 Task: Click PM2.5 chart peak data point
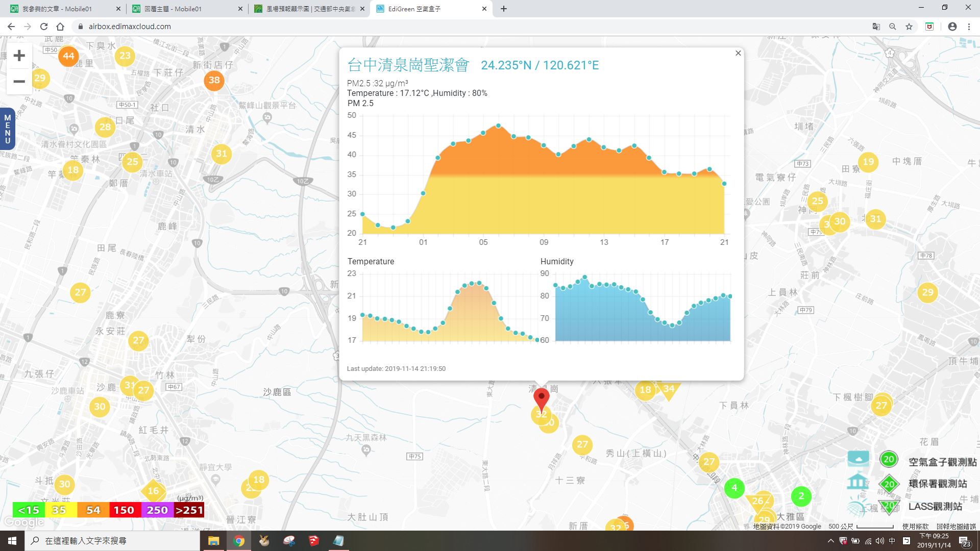[x=499, y=126]
